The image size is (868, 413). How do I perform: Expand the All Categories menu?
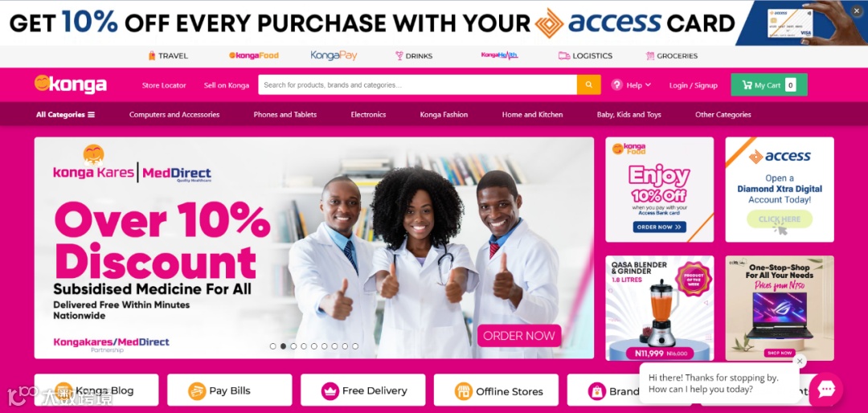[65, 115]
